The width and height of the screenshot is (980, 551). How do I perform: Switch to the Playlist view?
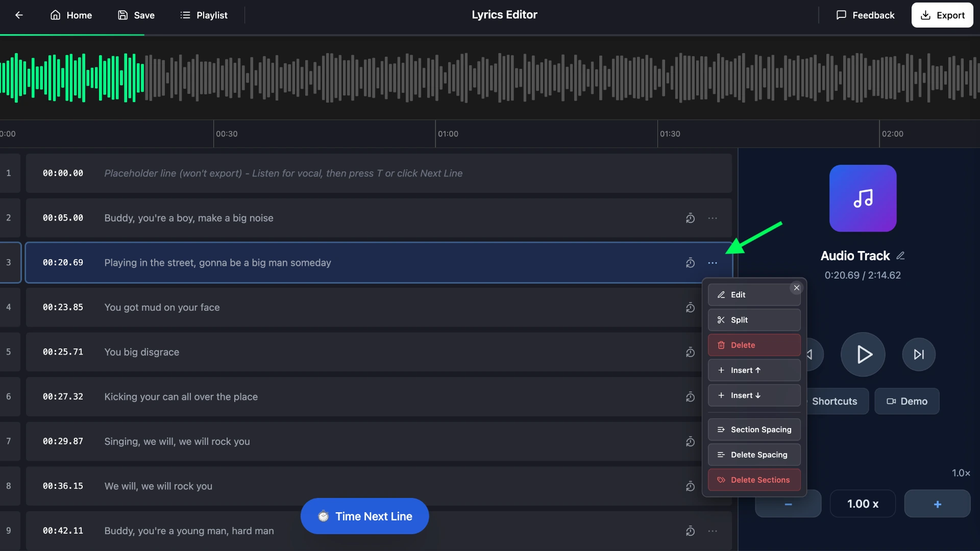click(203, 15)
